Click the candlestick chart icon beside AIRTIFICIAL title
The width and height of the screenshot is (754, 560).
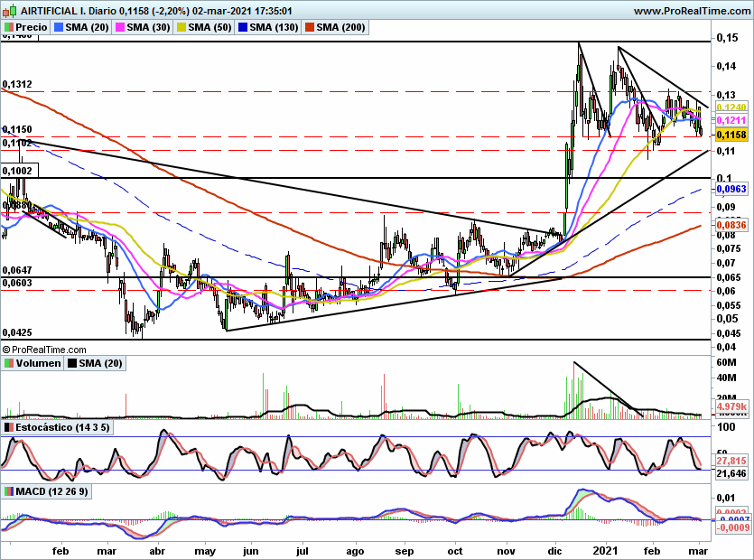10,10
